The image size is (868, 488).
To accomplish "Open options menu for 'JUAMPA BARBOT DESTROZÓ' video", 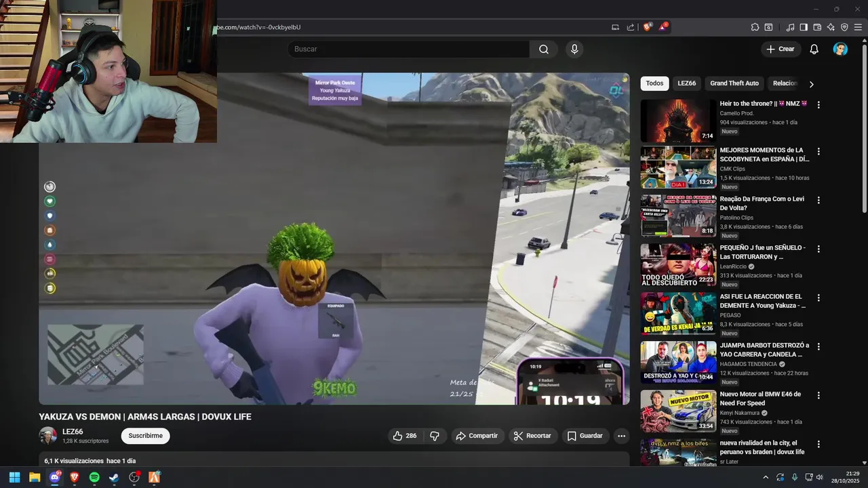I will (x=818, y=346).
